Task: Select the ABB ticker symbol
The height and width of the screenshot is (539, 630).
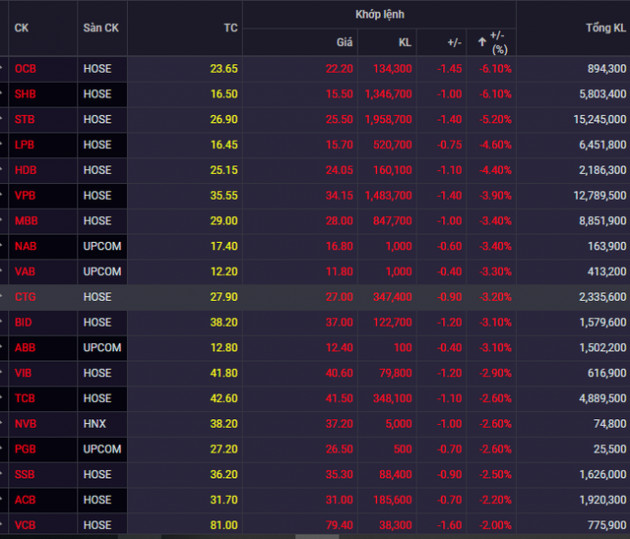Action: tap(25, 347)
